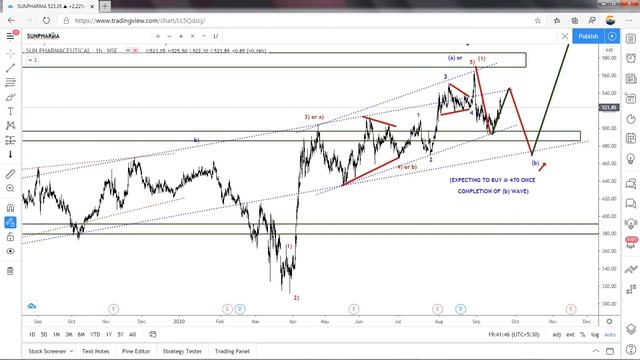Toggle adj dividend adjustment

coord(557,334)
